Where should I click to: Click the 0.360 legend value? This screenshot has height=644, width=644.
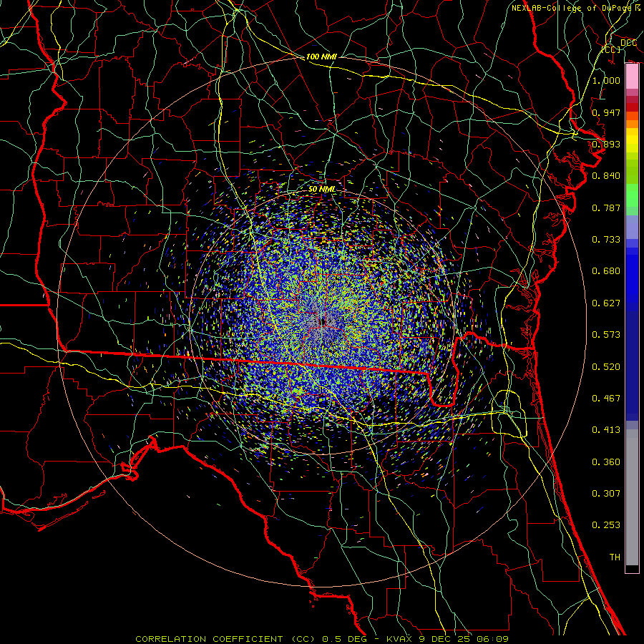606,462
